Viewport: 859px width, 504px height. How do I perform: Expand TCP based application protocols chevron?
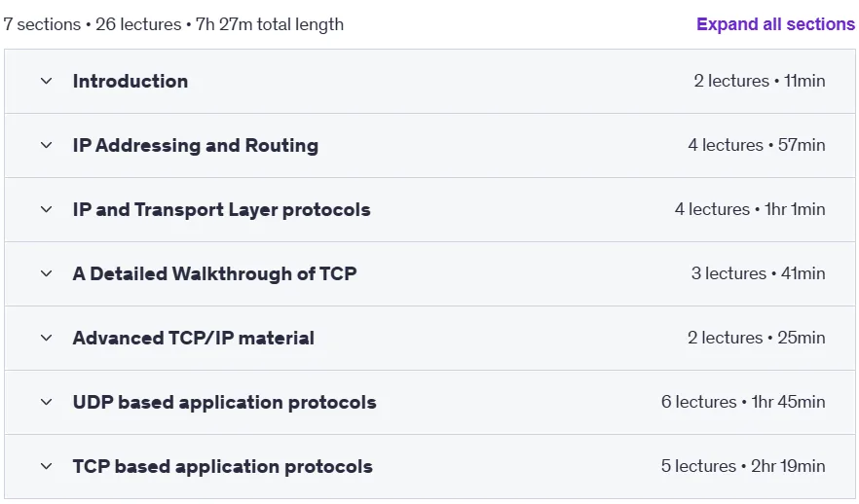(x=47, y=466)
